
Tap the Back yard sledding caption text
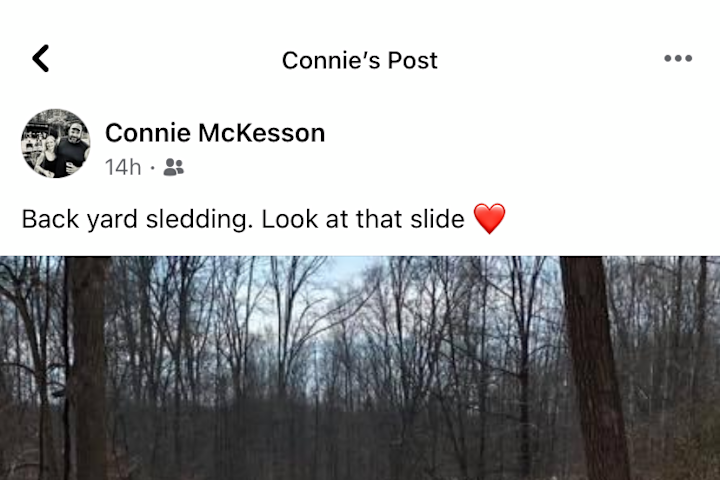[x=243, y=219]
